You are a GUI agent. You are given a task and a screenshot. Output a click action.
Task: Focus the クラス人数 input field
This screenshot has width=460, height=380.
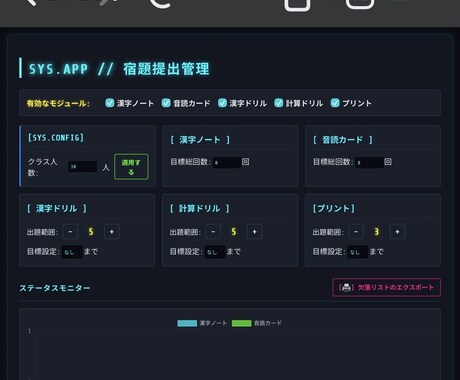click(x=82, y=167)
